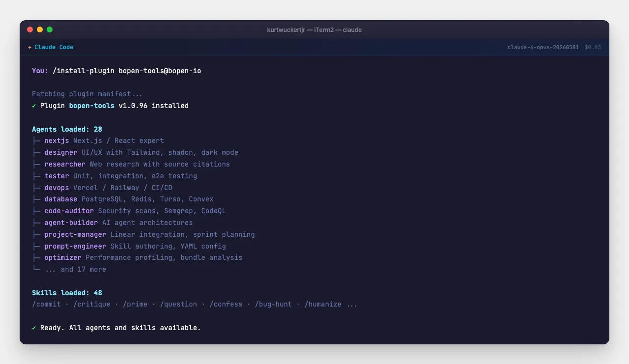Image resolution: width=629 pixels, height=364 pixels.
Task: Click the 'Agents loaded: 28' heading
Action: 67,129
